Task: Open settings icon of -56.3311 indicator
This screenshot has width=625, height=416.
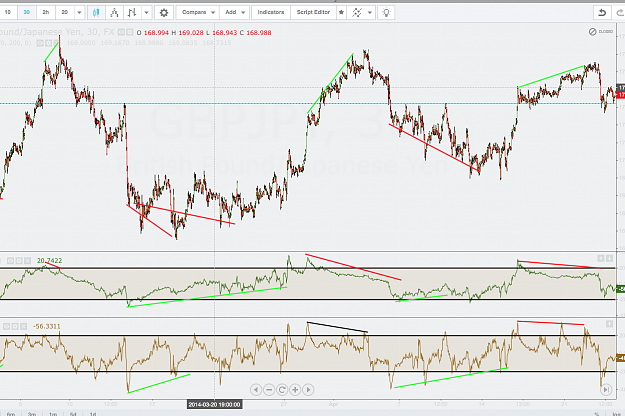Action: pyautogui.click(x=15, y=326)
